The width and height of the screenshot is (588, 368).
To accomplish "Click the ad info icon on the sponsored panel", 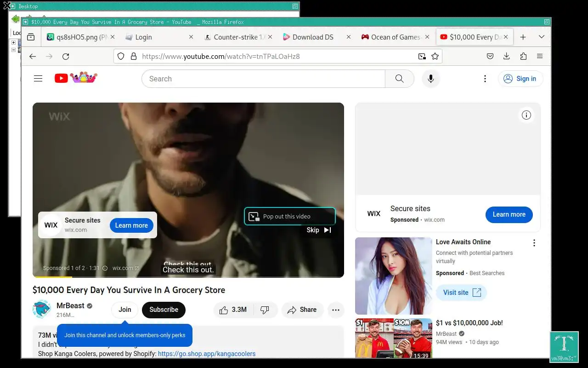I will 526,115.
